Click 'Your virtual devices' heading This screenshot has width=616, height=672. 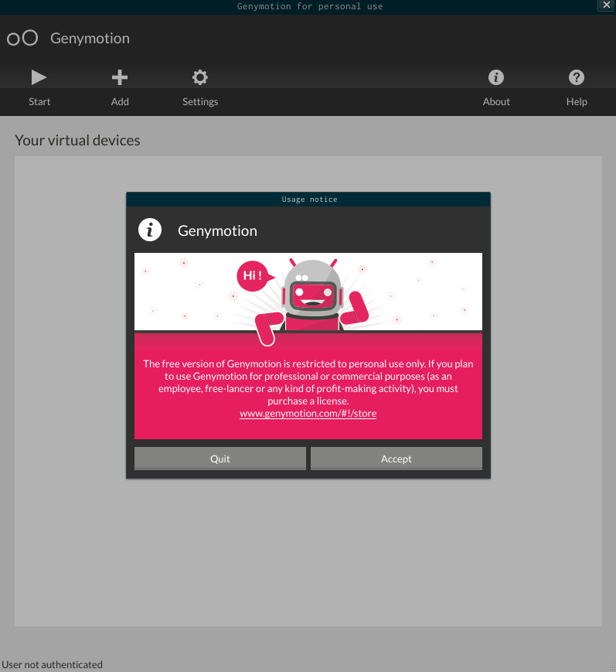point(77,140)
